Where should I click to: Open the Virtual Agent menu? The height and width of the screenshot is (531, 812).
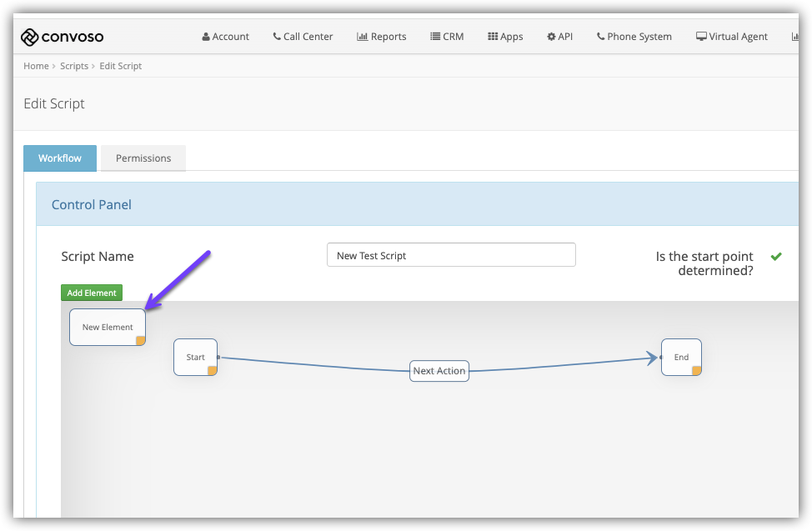pos(732,37)
